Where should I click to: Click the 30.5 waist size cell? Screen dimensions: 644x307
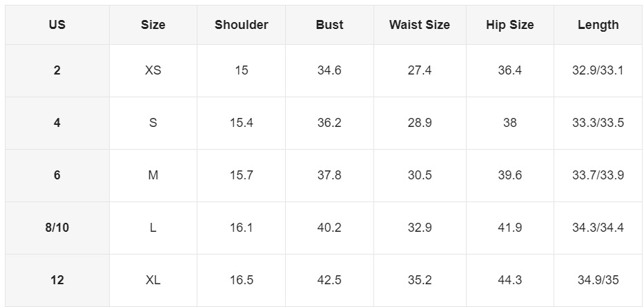(x=419, y=175)
